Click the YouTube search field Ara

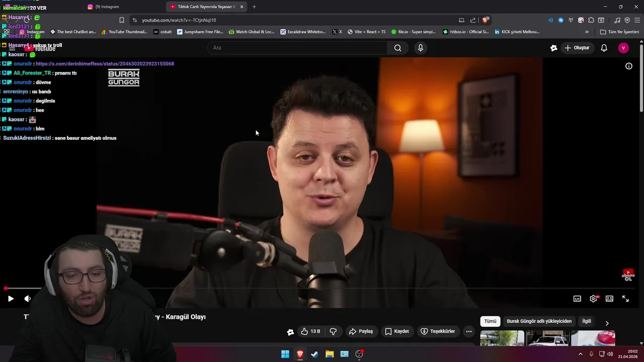click(297, 48)
